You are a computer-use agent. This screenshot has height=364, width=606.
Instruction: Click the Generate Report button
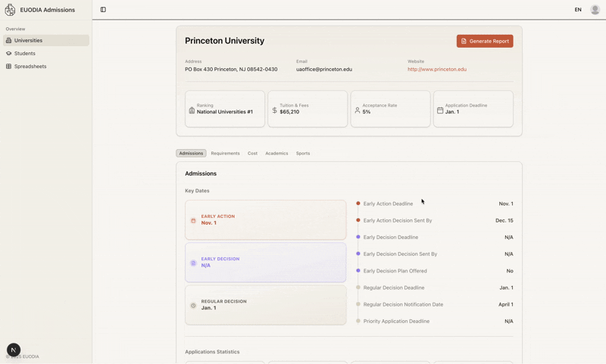pyautogui.click(x=485, y=42)
